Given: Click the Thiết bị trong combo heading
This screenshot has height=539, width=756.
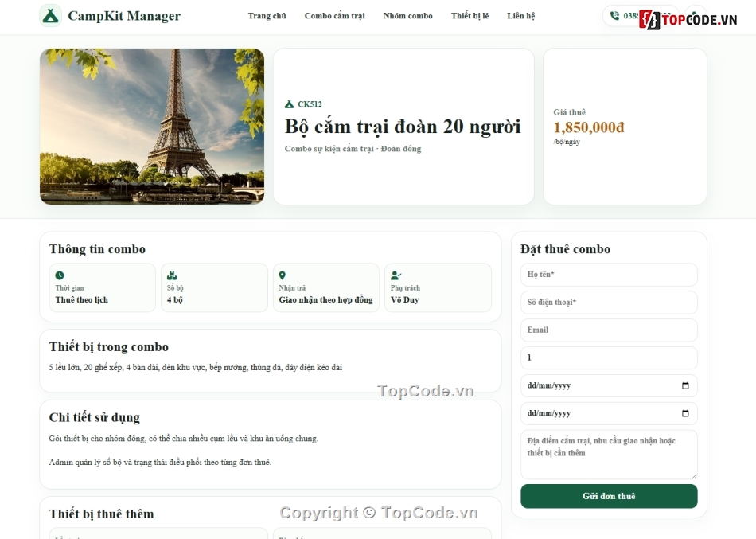Looking at the screenshot, I should pos(109,347).
